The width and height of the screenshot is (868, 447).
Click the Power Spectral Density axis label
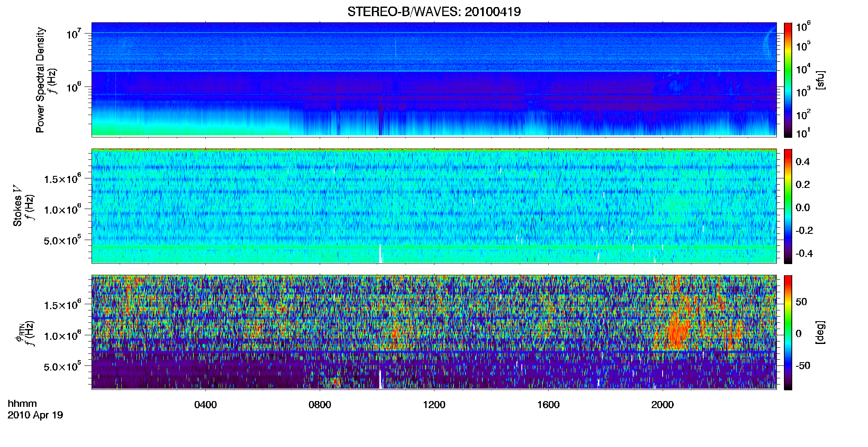pyautogui.click(x=40, y=80)
